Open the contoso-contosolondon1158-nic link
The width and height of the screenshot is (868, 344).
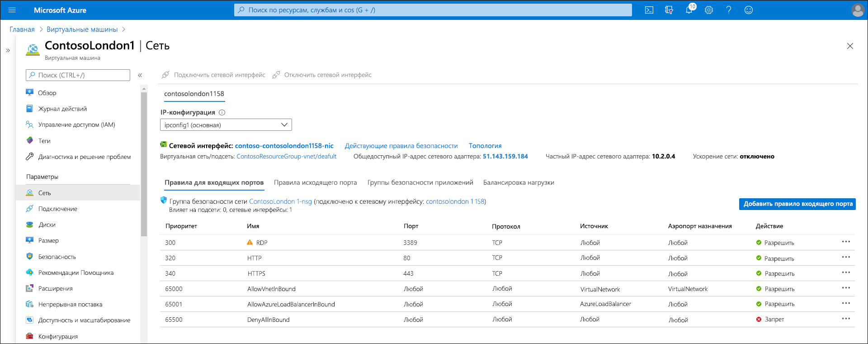coord(284,146)
